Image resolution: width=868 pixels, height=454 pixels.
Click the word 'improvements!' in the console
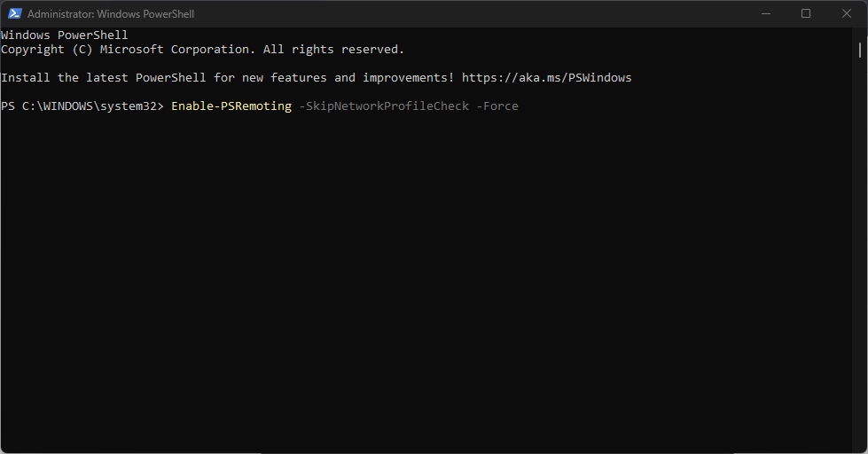[409, 77]
